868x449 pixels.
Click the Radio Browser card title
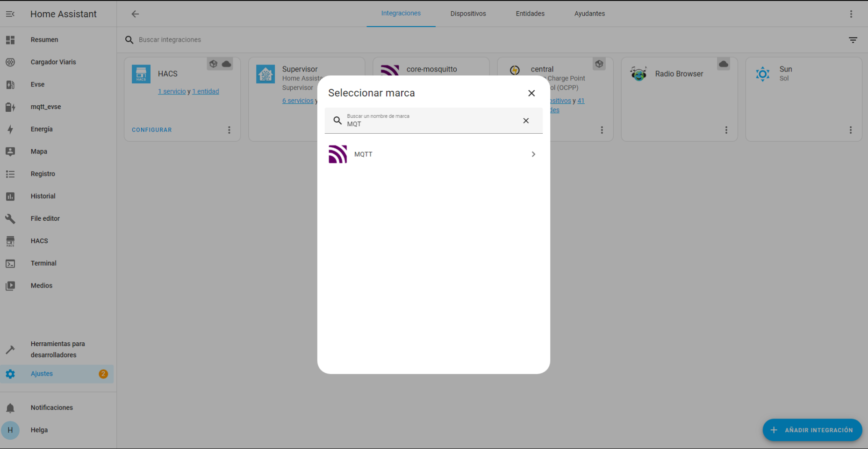tap(679, 74)
